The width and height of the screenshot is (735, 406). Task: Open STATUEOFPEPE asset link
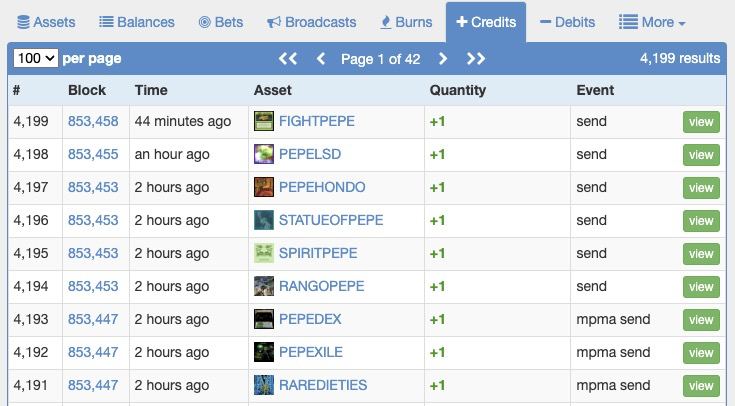pyautogui.click(x=331, y=220)
